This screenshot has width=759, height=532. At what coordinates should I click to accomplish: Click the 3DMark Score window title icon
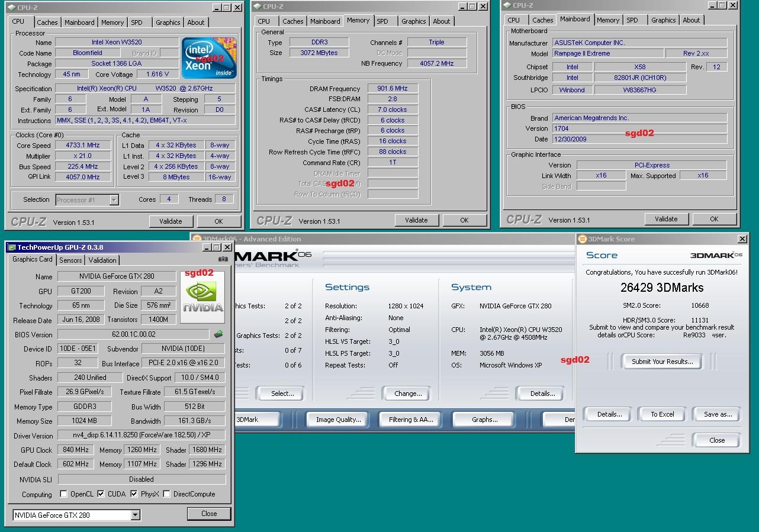coord(582,239)
